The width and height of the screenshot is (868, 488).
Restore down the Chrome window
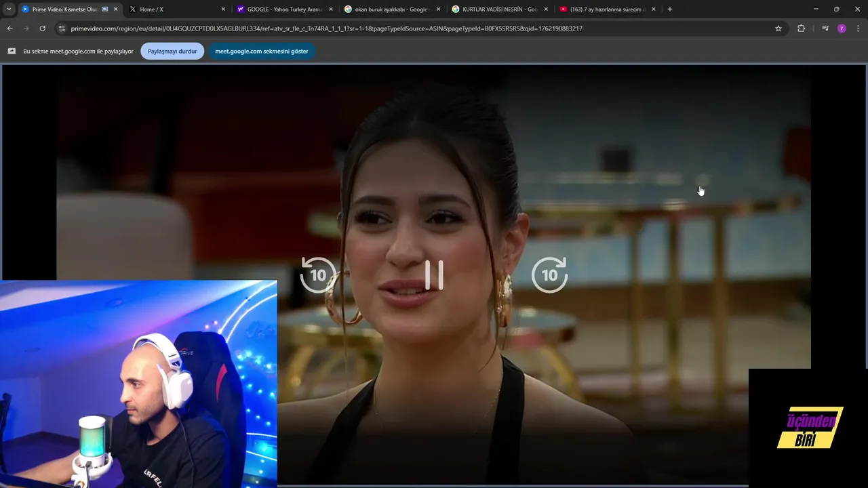pyautogui.click(x=836, y=9)
